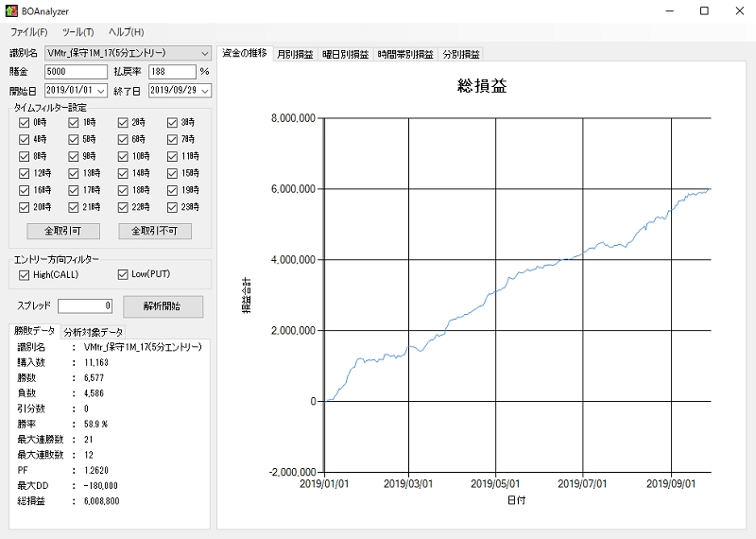Uncheck the 19時 time filter
This screenshot has height=539, width=756.
pyautogui.click(x=172, y=191)
